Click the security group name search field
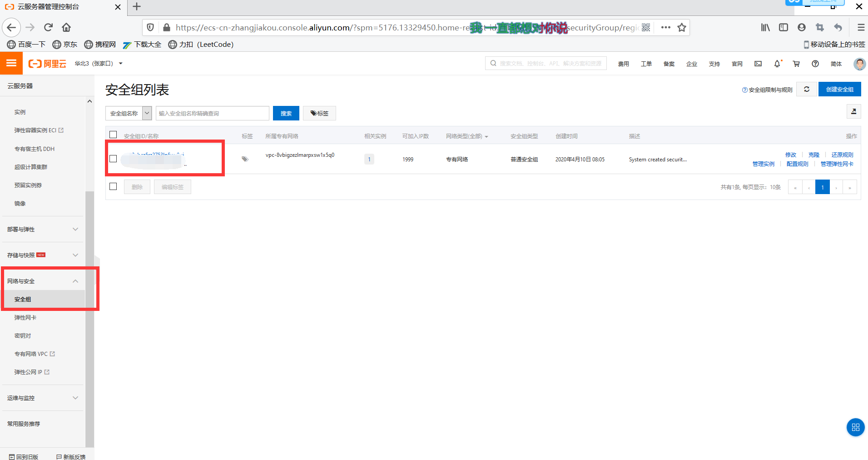This screenshot has height=460, width=868. pyautogui.click(x=213, y=113)
